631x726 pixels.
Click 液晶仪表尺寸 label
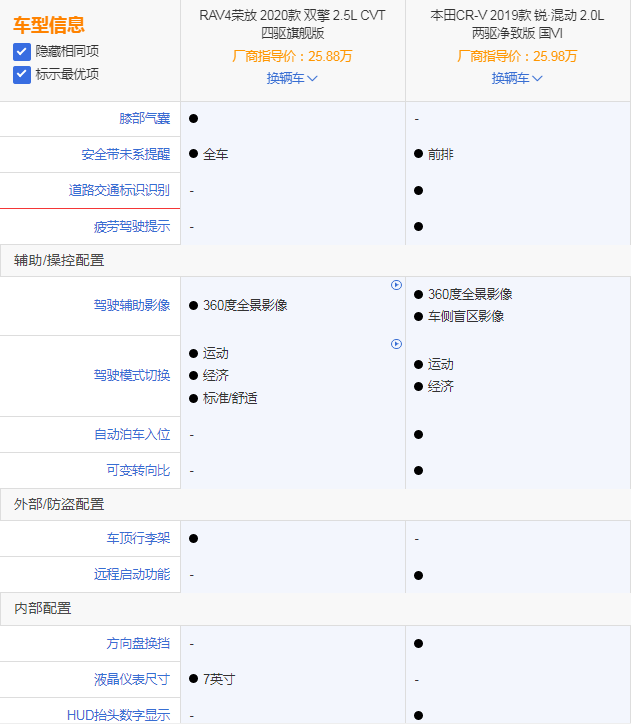click(x=132, y=679)
